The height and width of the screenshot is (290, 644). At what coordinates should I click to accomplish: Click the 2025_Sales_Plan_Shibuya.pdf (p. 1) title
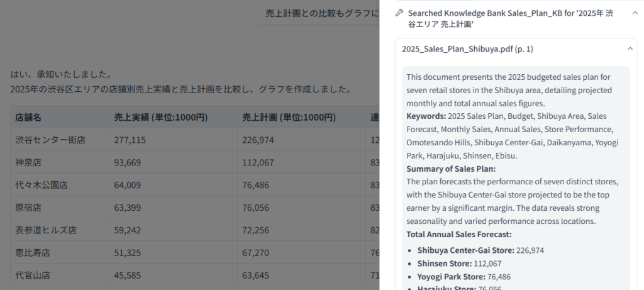coord(467,48)
